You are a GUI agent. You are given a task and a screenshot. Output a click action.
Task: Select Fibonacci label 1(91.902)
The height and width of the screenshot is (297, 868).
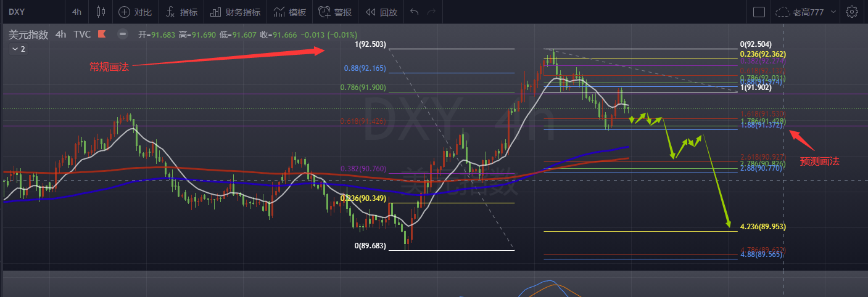tap(755, 87)
